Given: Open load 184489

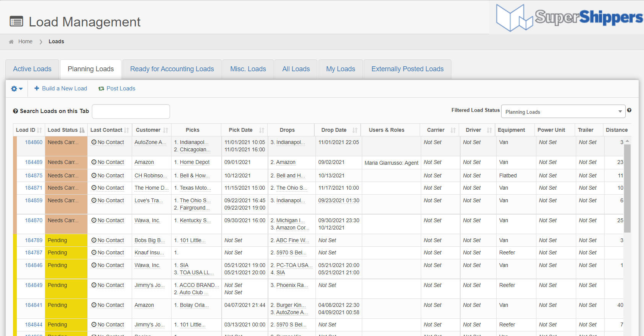Looking at the screenshot, I should 34,162.
